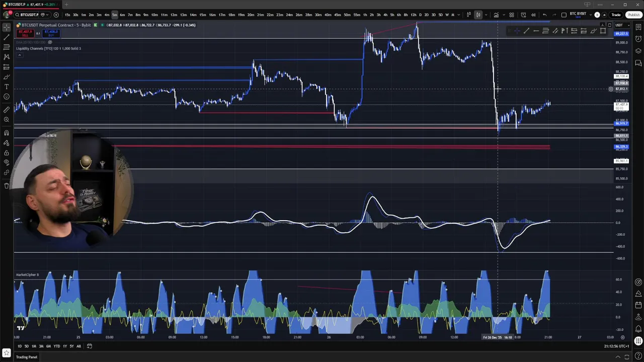Click the trend line icon in floating toolbar
644x362 pixels.
[x=526, y=31]
